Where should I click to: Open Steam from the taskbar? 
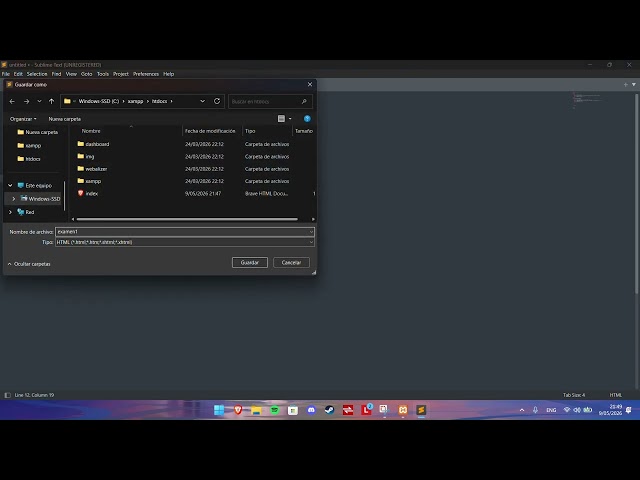[x=329, y=410]
